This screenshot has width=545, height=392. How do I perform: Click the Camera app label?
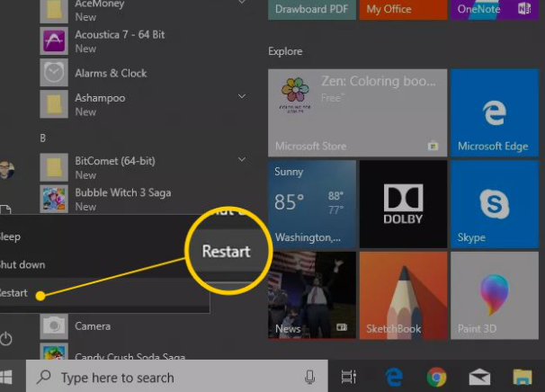pos(93,326)
